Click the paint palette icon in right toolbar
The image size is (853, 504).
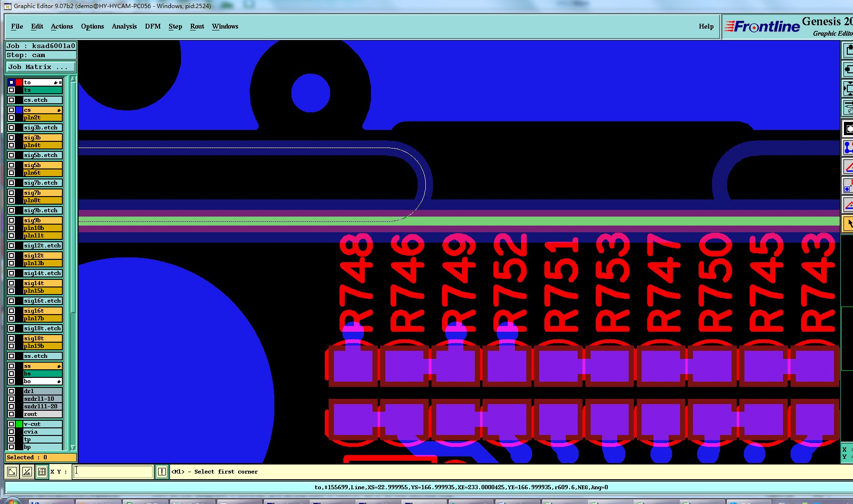(848, 109)
